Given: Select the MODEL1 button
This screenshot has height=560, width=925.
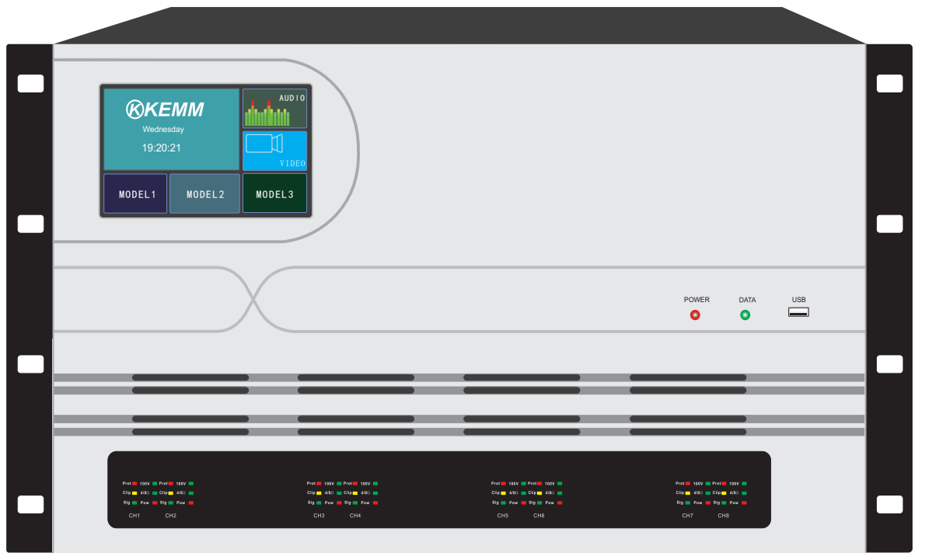Looking at the screenshot, I should pyautogui.click(x=137, y=194).
